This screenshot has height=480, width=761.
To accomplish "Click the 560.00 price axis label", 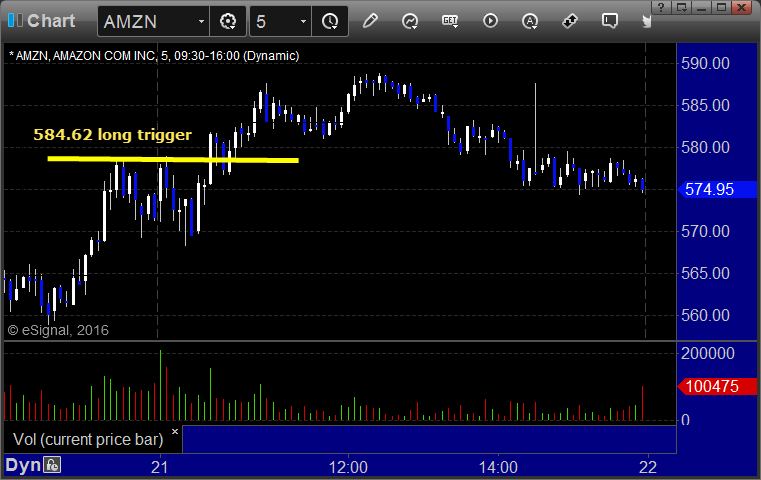I will pos(705,315).
